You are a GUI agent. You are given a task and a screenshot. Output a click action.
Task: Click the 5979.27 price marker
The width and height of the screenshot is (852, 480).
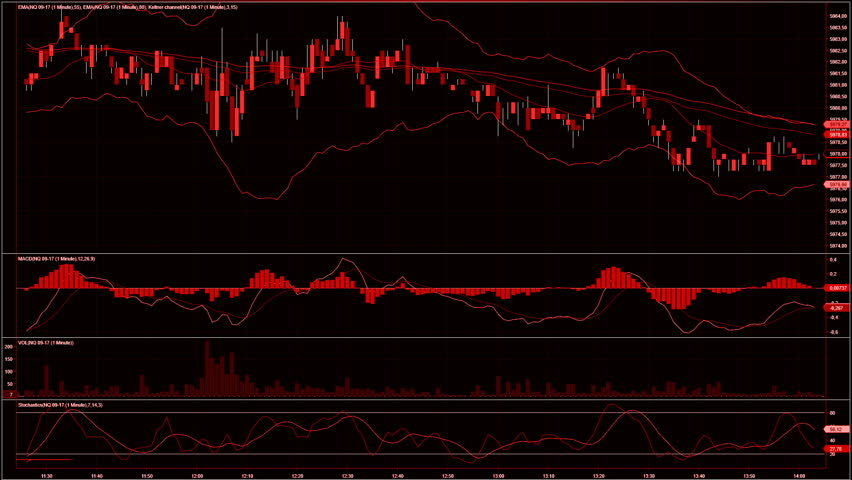[x=837, y=124]
